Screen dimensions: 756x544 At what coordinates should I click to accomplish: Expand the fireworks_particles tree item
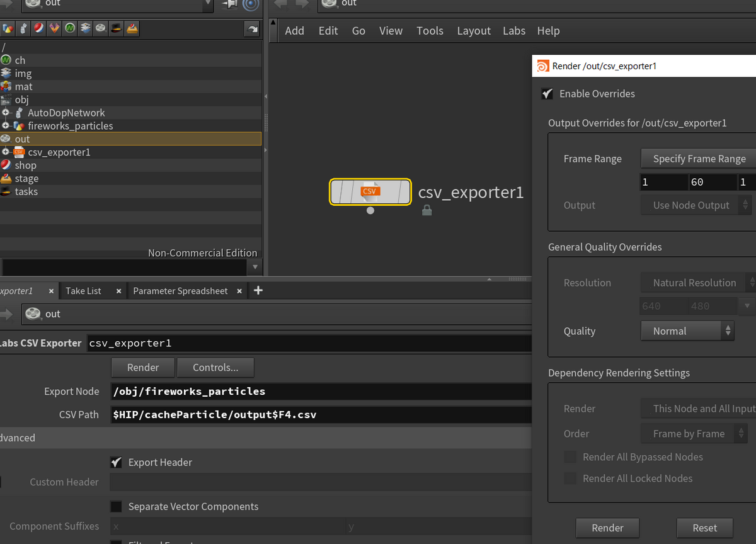click(6, 126)
